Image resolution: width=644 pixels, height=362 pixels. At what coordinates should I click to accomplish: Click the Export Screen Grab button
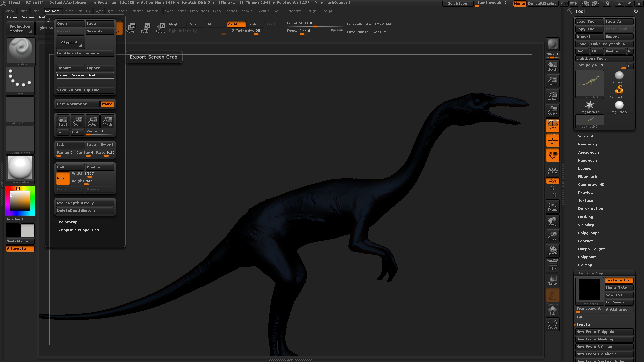click(x=85, y=75)
